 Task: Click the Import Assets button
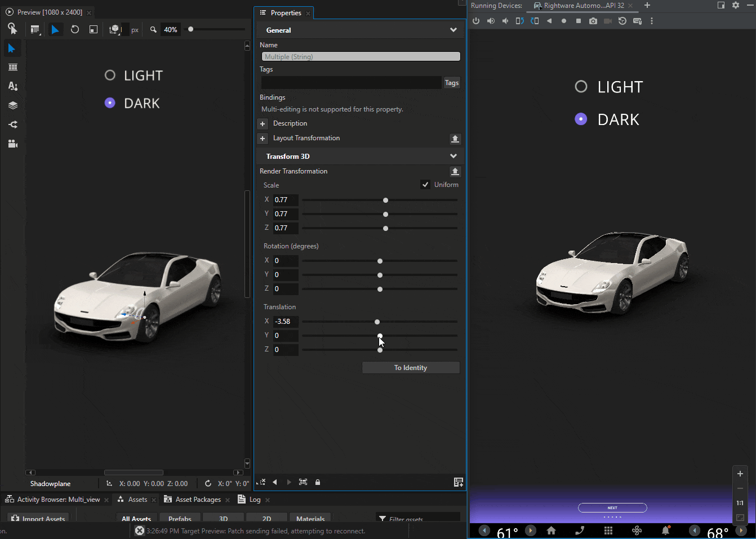(x=37, y=518)
